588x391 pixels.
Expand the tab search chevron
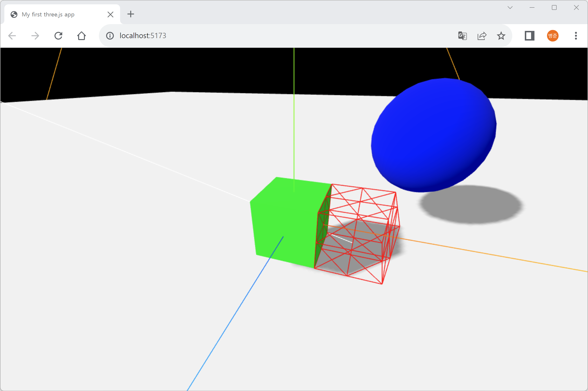click(510, 8)
